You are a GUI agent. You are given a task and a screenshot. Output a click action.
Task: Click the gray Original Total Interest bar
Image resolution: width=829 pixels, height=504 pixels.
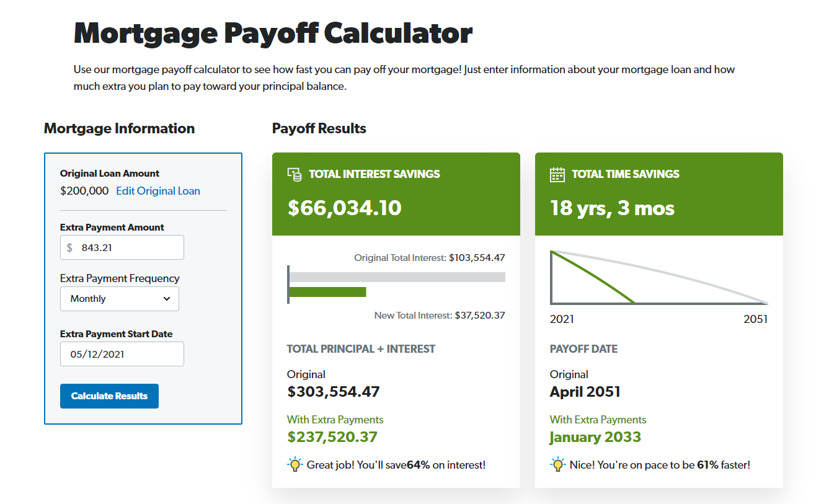[x=397, y=277]
